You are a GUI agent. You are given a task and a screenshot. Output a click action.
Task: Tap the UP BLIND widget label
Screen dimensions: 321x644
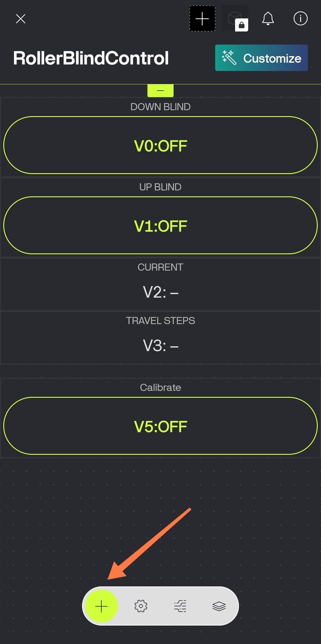point(160,187)
